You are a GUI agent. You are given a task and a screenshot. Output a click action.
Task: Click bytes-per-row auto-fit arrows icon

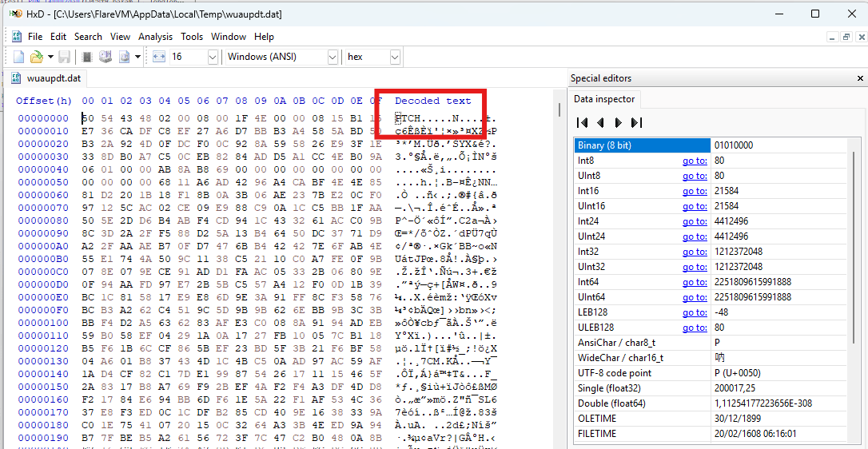tap(159, 57)
